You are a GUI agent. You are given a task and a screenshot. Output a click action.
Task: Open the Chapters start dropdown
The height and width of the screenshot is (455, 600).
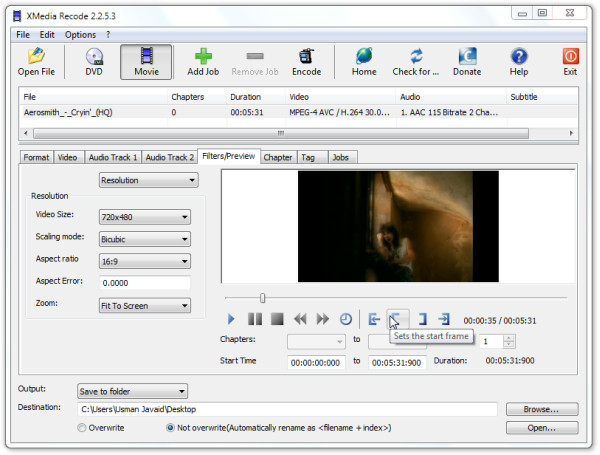(x=316, y=341)
